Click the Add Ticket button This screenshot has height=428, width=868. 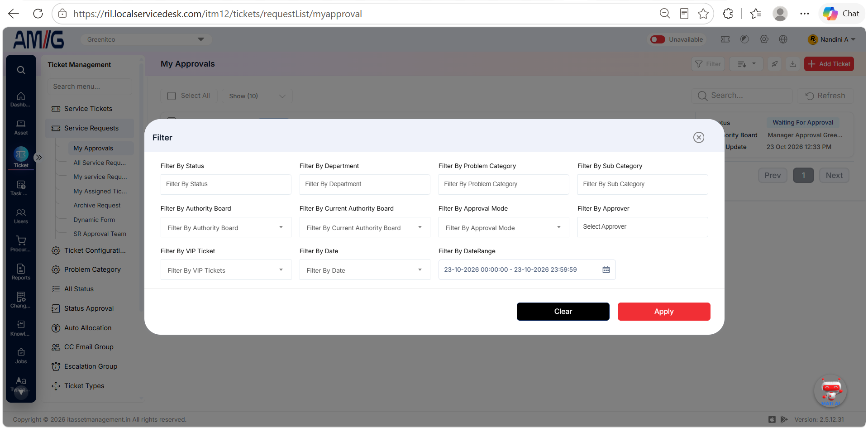829,64
